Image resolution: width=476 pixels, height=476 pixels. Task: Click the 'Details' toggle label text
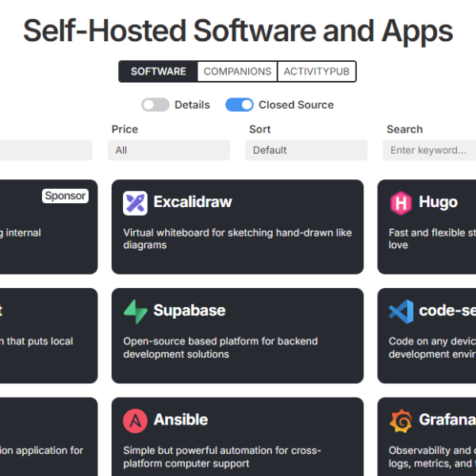[192, 105]
